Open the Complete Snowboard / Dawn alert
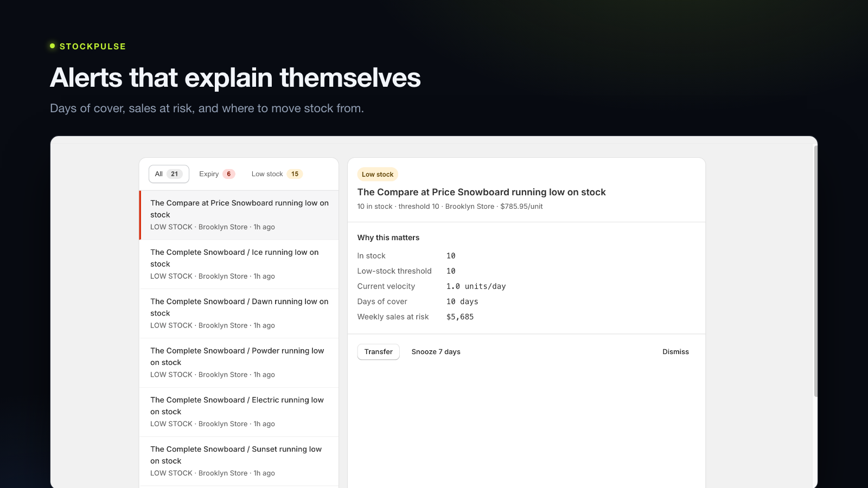This screenshot has width=868, height=488. click(x=239, y=313)
